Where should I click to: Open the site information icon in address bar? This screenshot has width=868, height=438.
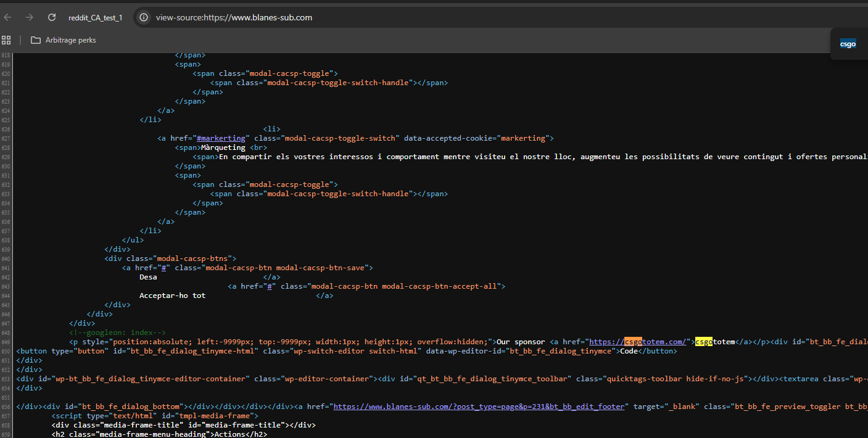(x=144, y=17)
